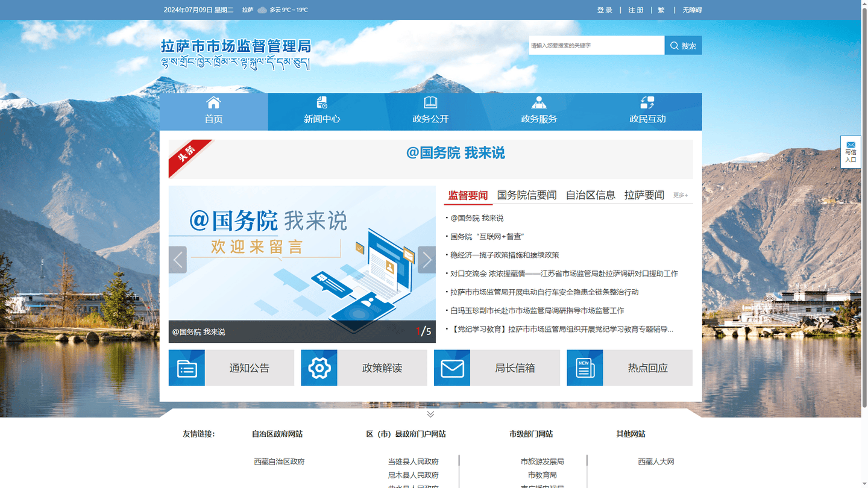868x488 pixels.
Task: Click the 热点回应 newspaper icon tile
Action: (x=585, y=368)
